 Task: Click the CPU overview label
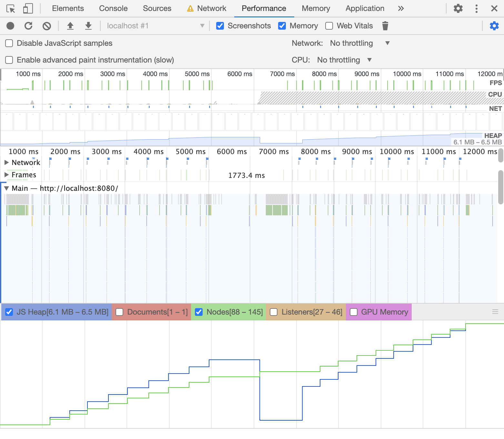pos(495,94)
